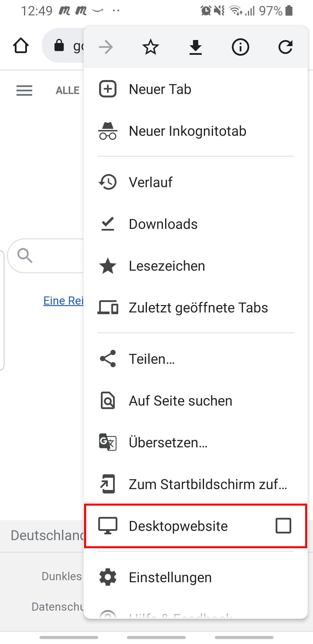Open page info via the info icon
Image resolution: width=313 pixels, height=644 pixels.
click(x=240, y=47)
